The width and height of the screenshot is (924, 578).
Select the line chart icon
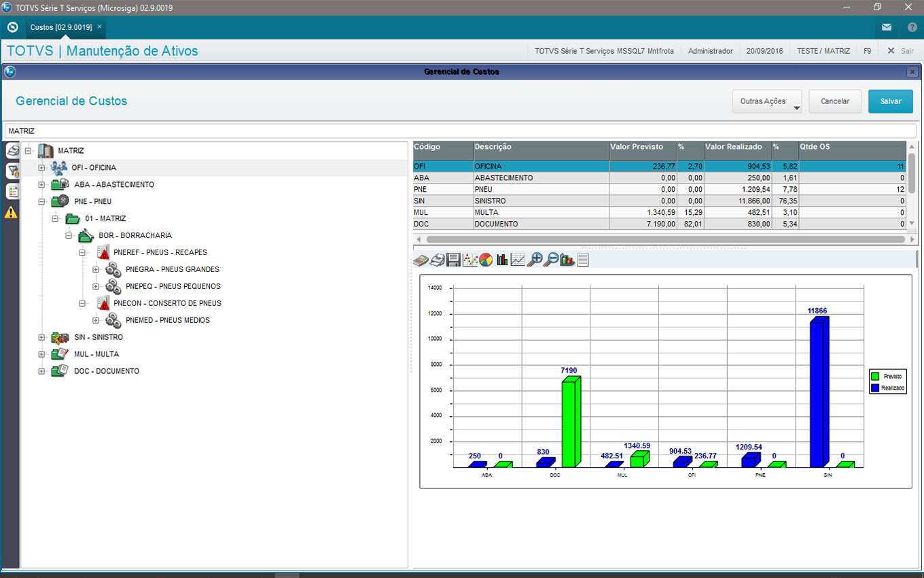[x=518, y=260]
